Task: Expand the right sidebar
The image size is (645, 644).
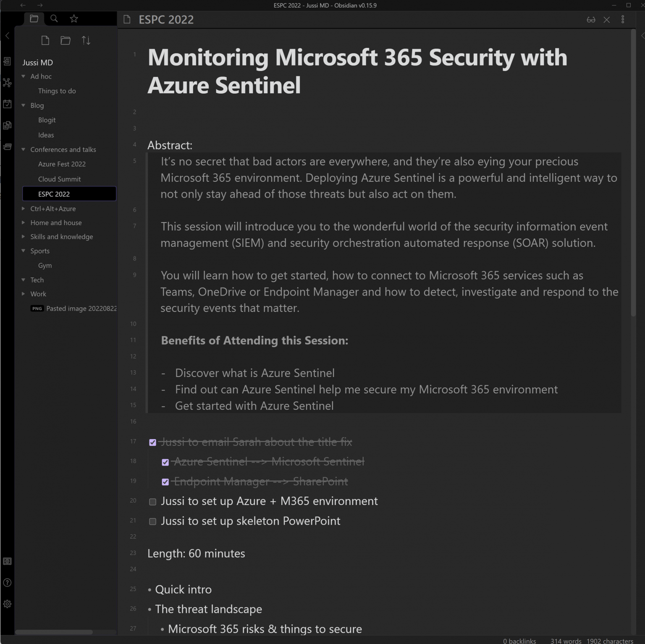Action: (x=642, y=36)
